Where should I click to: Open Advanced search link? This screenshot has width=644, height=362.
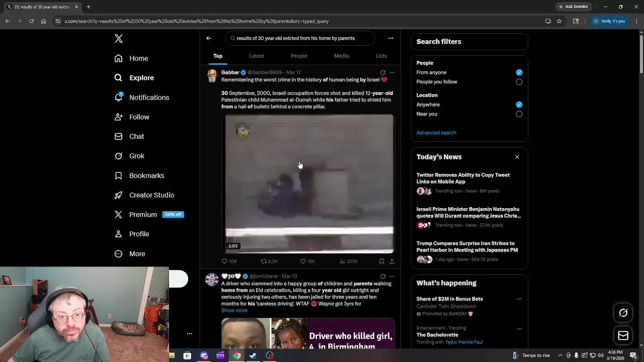pyautogui.click(x=436, y=133)
